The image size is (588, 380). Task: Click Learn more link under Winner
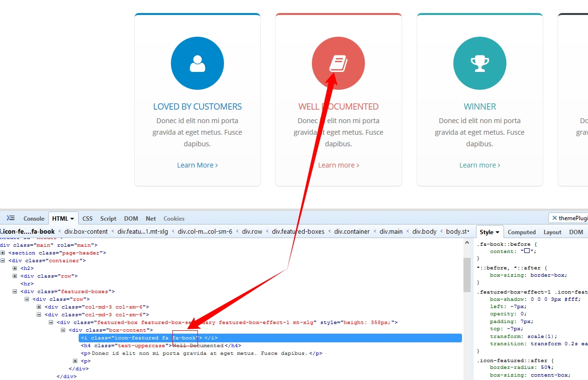[x=480, y=165]
